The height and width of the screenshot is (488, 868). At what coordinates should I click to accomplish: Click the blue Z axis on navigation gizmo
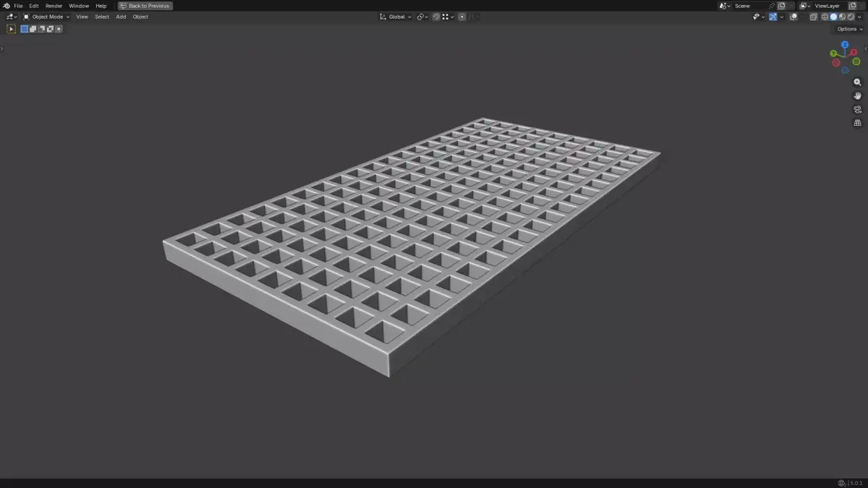(845, 45)
